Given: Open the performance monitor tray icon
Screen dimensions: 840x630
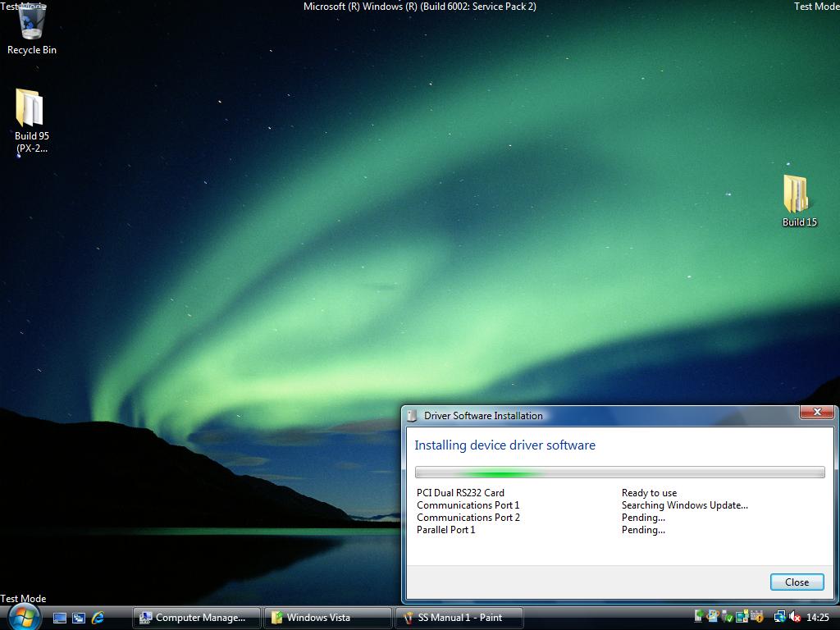Looking at the screenshot, I should [x=699, y=617].
